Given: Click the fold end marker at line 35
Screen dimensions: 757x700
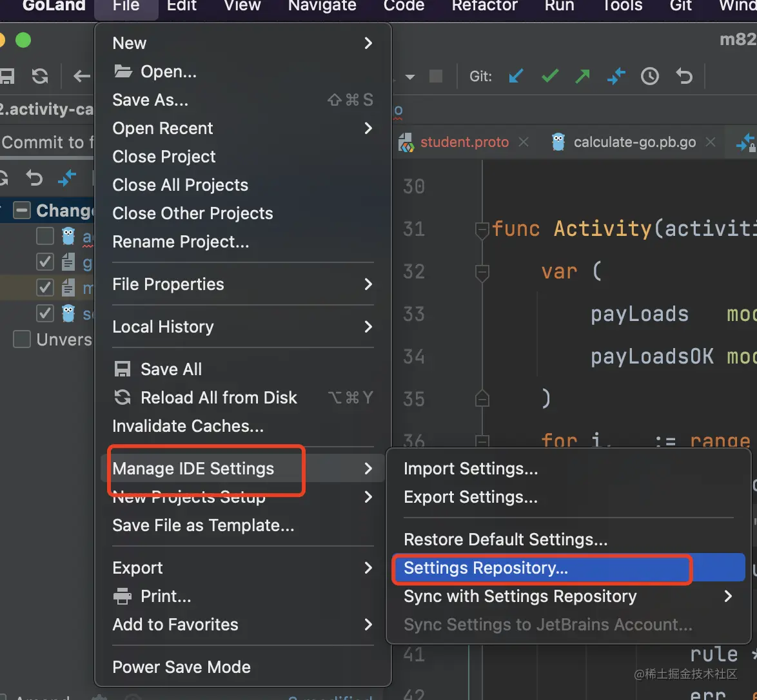Looking at the screenshot, I should coord(482,398).
